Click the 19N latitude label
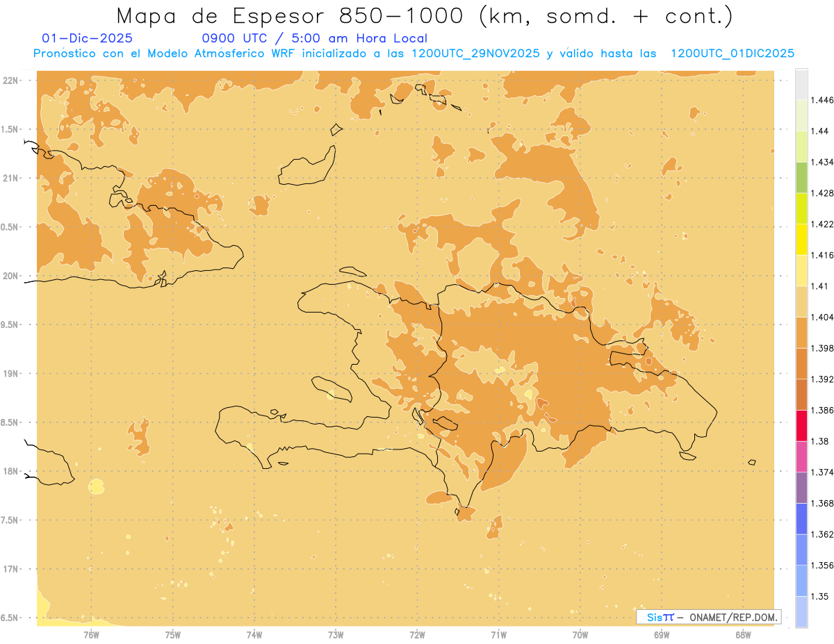 (12, 374)
